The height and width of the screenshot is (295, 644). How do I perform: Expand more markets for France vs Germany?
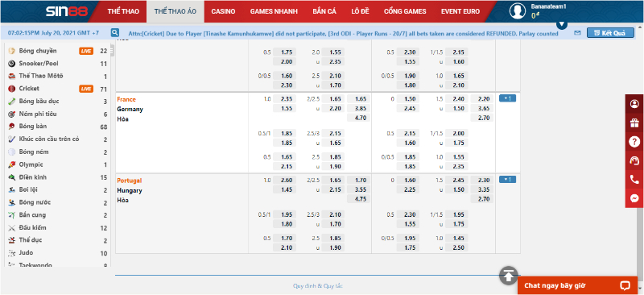[507, 98]
